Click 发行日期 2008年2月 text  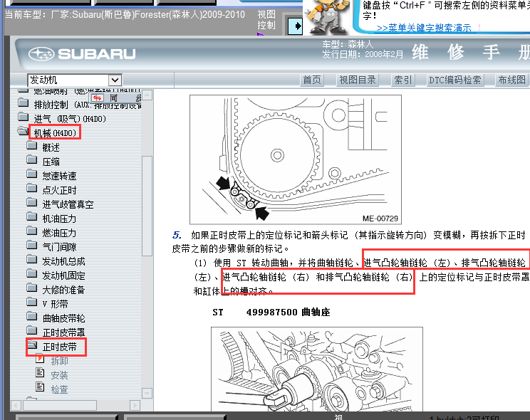[x=363, y=54]
